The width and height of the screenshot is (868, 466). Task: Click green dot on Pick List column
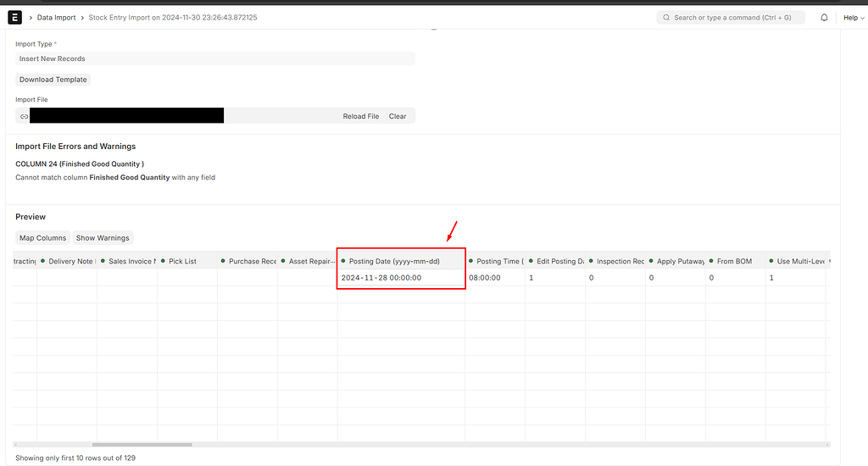[163, 261]
